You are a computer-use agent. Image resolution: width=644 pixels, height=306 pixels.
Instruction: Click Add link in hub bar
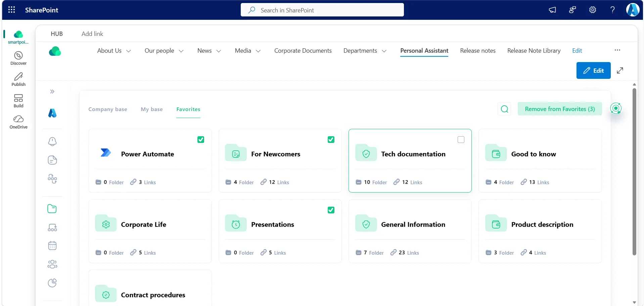click(x=92, y=34)
